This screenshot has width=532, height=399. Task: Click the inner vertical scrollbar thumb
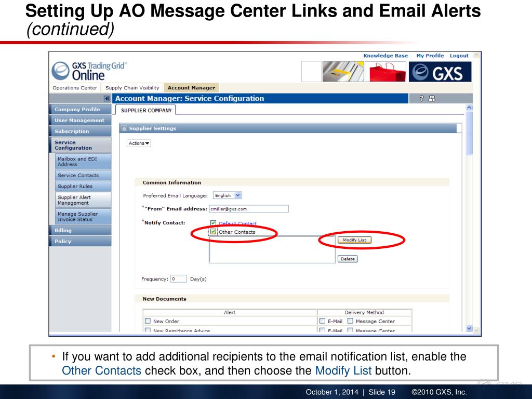tap(469, 133)
